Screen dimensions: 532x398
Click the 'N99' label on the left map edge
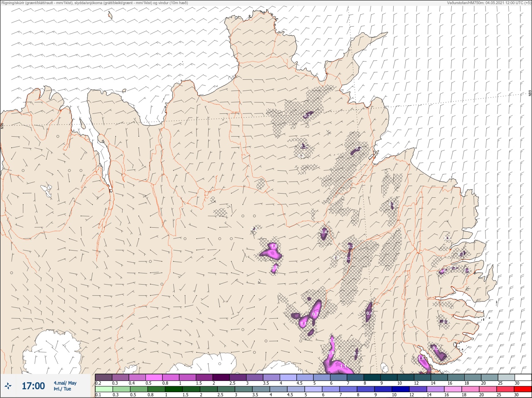tap(2, 125)
